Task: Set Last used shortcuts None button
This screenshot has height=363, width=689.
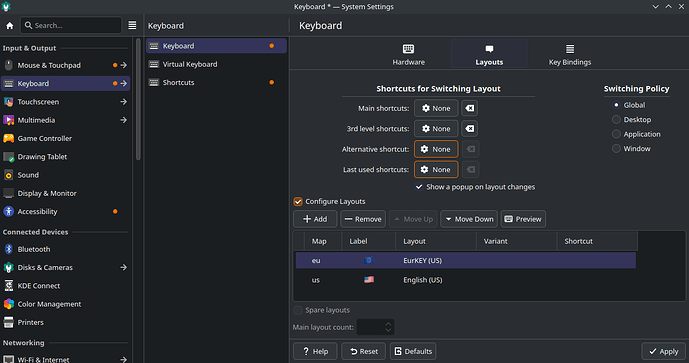Action: (x=436, y=170)
